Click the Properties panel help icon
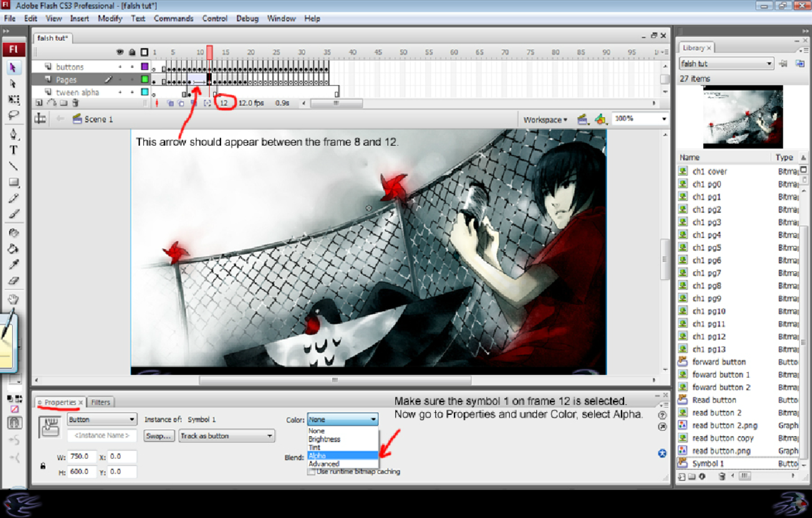The image size is (812, 518). pyautogui.click(x=662, y=415)
